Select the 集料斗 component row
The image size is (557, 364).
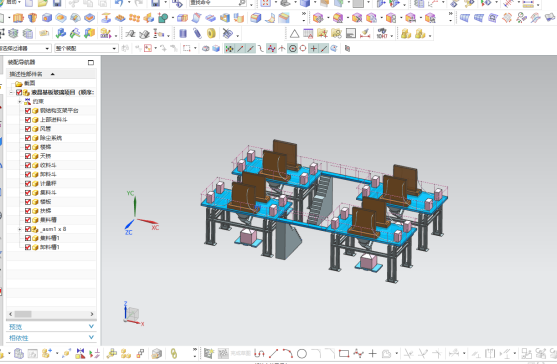(52, 192)
